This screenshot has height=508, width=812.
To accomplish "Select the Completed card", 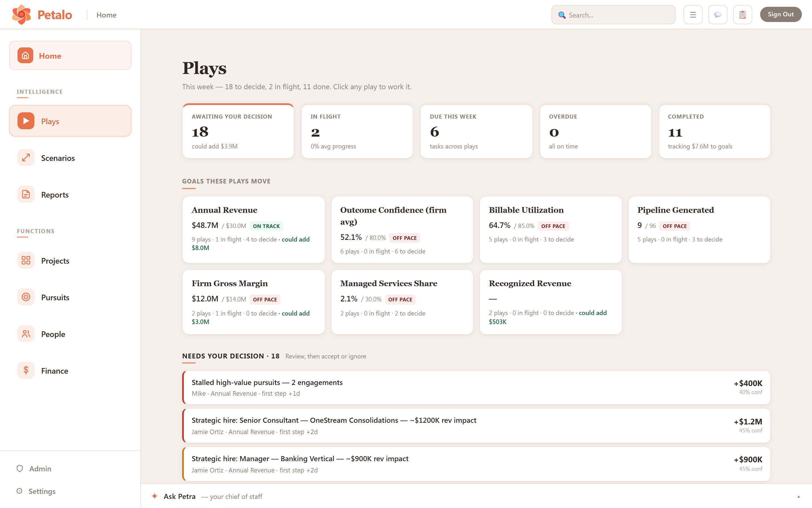I will (x=714, y=131).
